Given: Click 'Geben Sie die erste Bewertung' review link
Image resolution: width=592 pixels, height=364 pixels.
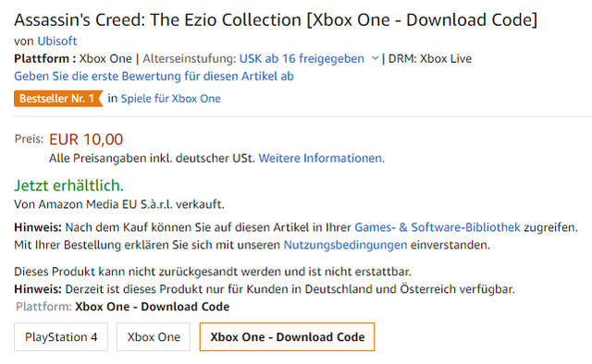Looking at the screenshot, I should [x=154, y=76].
